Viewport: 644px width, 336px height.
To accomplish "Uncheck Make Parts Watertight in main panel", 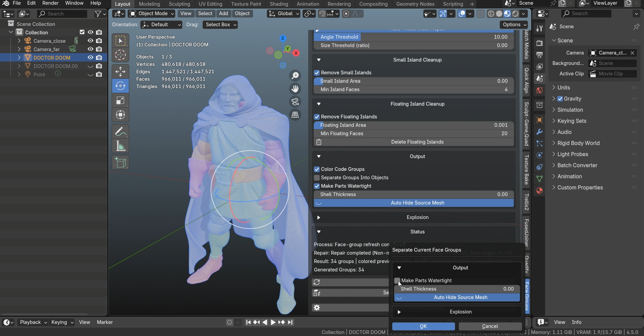I will tap(317, 186).
